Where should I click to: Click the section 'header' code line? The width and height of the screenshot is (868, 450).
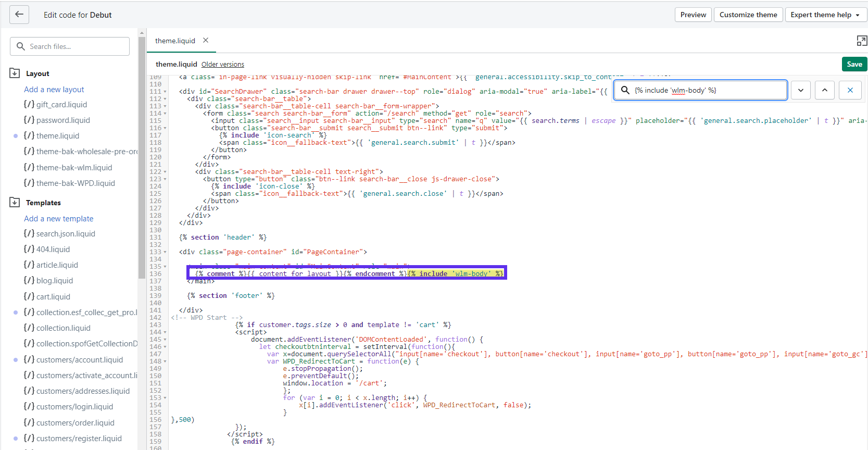click(223, 237)
